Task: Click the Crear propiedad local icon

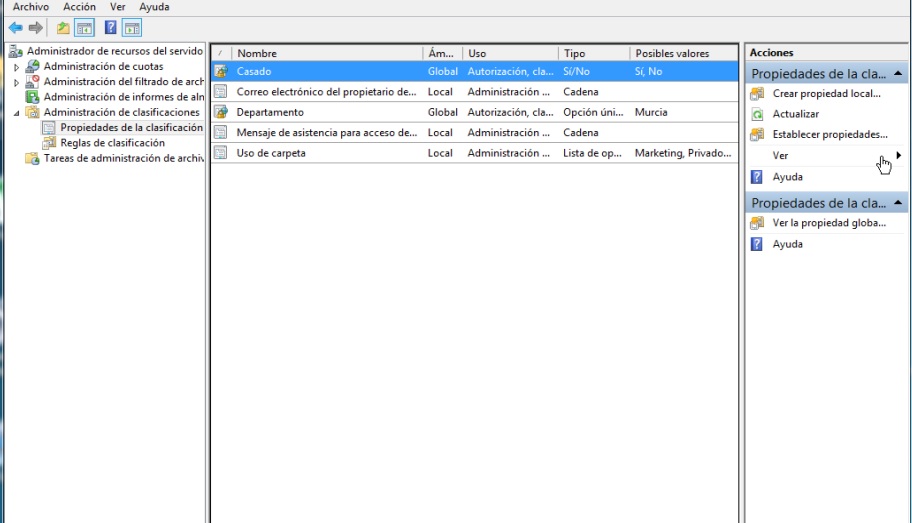Action: [757, 93]
